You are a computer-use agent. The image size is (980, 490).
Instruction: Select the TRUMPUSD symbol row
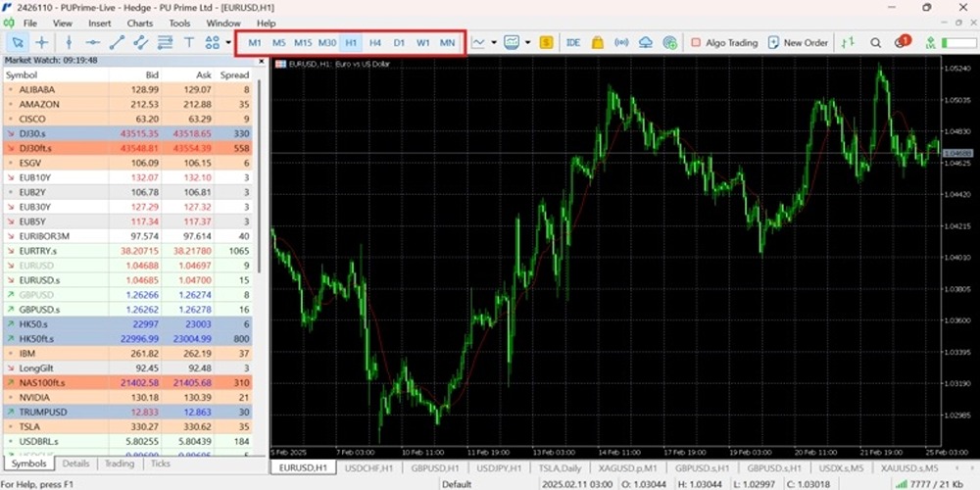pyautogui.click(x=127, y=413)
